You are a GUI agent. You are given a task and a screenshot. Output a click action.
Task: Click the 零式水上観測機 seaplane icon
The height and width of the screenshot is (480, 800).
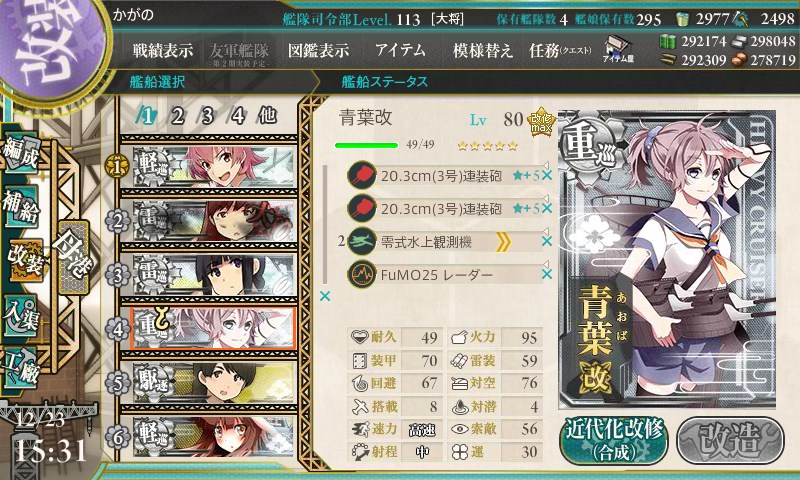pyautogui.click(x=362, y=241)
